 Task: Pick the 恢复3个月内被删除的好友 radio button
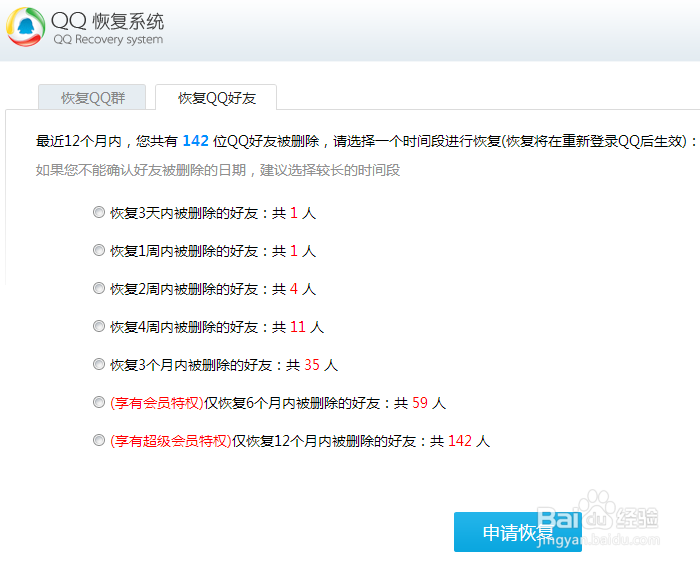(99, 364)
